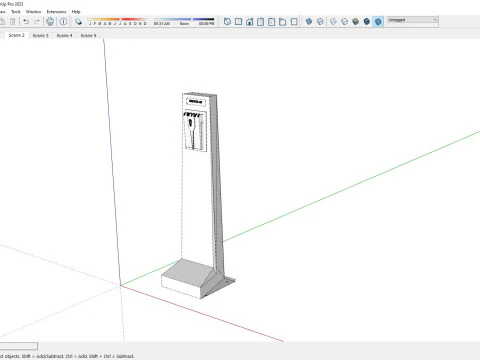Click the Measurements input box

point(18,346)
